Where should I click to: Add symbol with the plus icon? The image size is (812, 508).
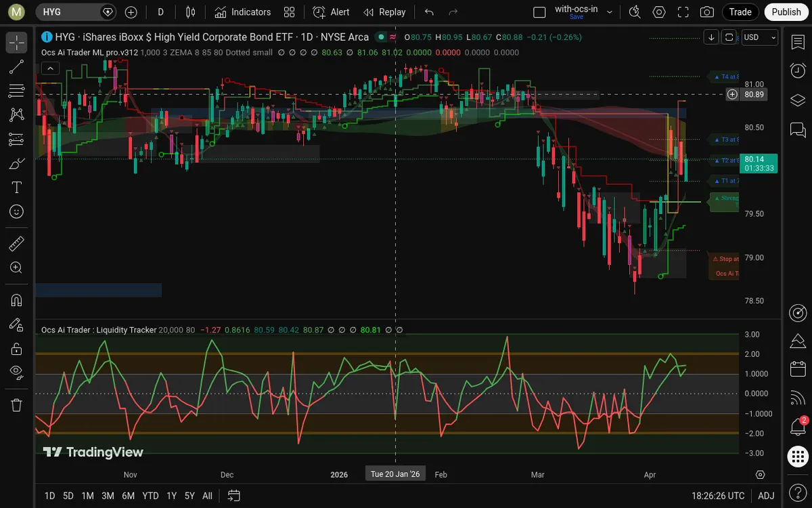click(131, 12)
